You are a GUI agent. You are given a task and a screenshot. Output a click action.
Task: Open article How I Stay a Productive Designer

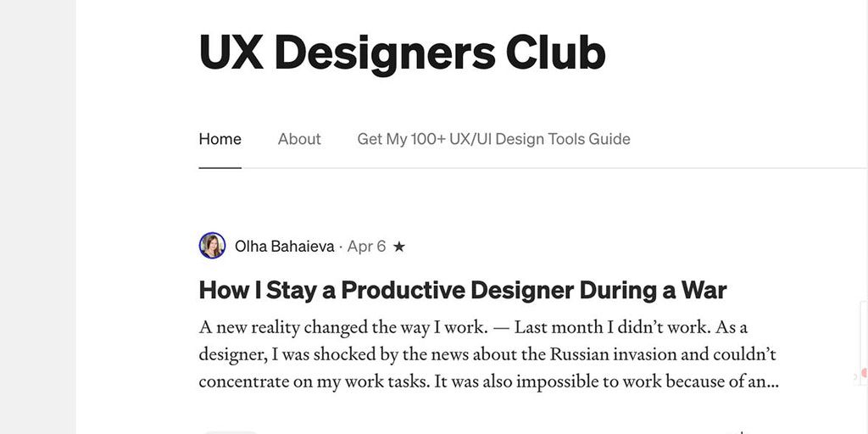(x=463, y=290)
